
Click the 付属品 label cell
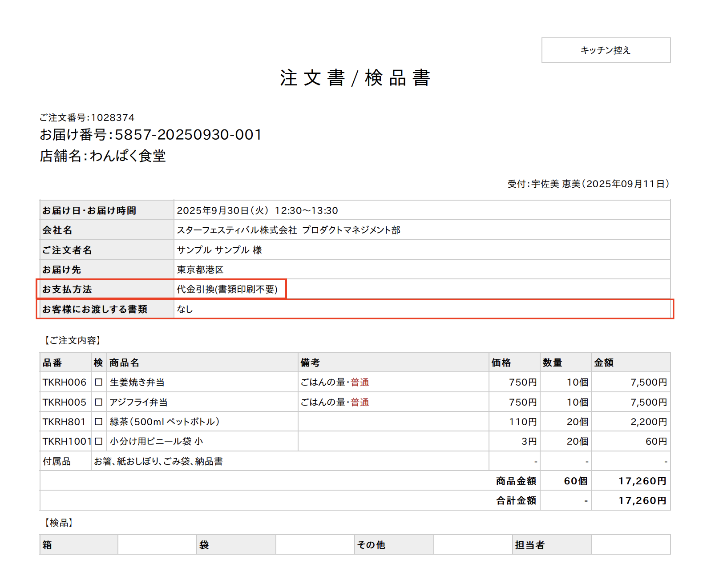[65, 461]
